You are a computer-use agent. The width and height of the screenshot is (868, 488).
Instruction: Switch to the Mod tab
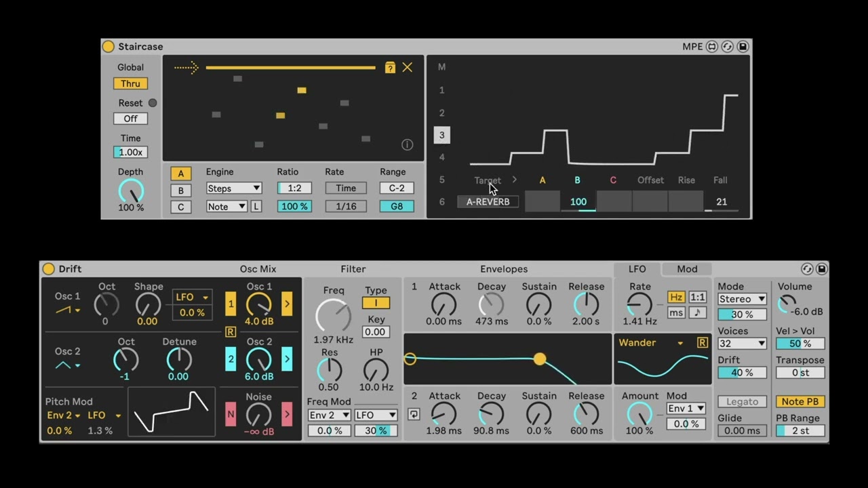pyautogui.click(x=687, y=269)
